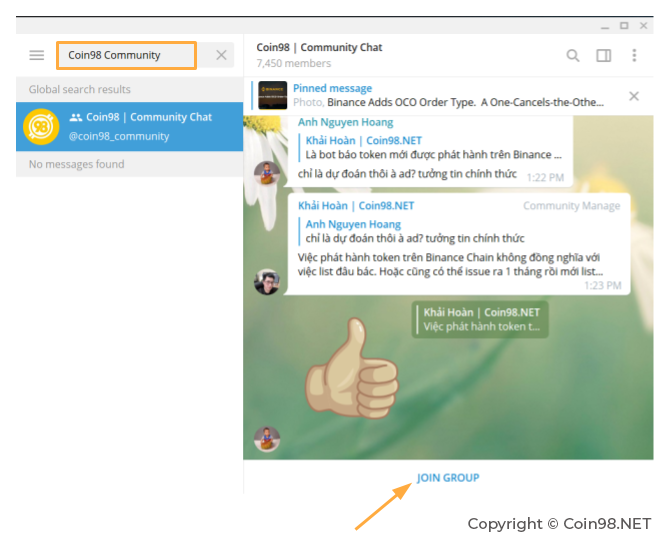Click the 7,450 members label
Viewport: 665px width, 540px height.
(x=293, y=64)
